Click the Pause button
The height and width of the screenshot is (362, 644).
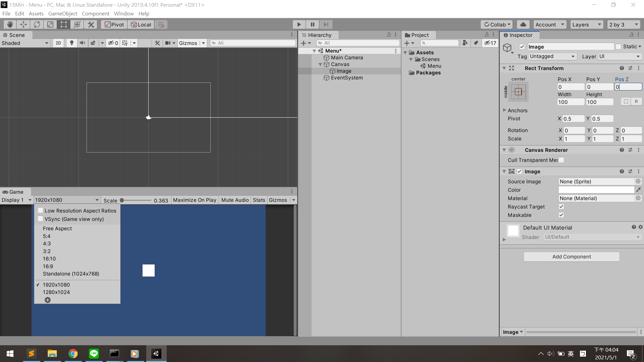pos(312,24)
